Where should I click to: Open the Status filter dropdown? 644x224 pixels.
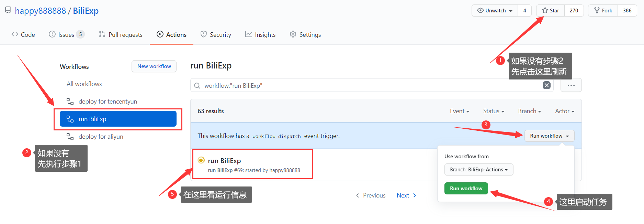click(x=494, y=111)
